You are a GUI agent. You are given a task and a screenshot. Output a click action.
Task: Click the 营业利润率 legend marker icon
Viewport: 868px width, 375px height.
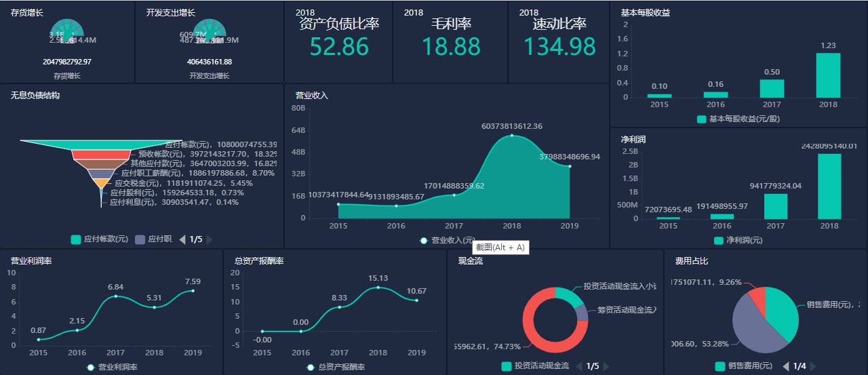pyautogui.click(x=91, y=367)
